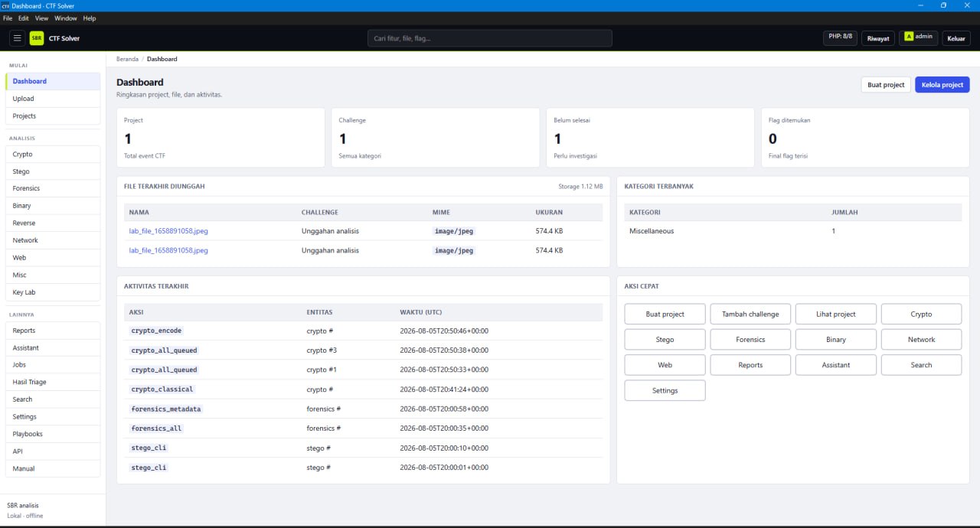
Task: Open Playbooks in sidebar
Action: pos(53,434)
